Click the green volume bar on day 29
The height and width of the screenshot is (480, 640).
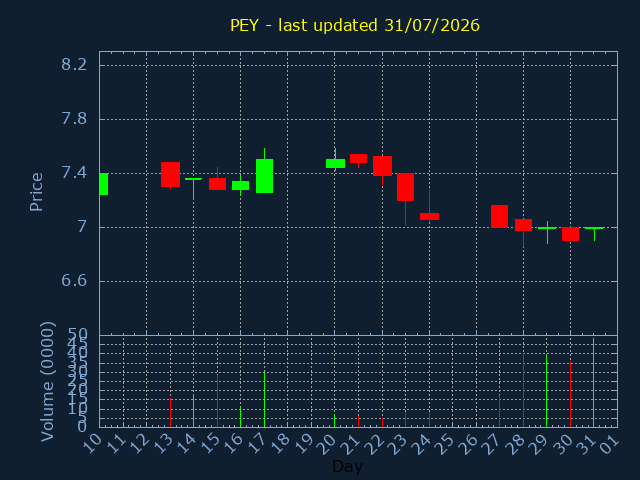click(547, 391)
